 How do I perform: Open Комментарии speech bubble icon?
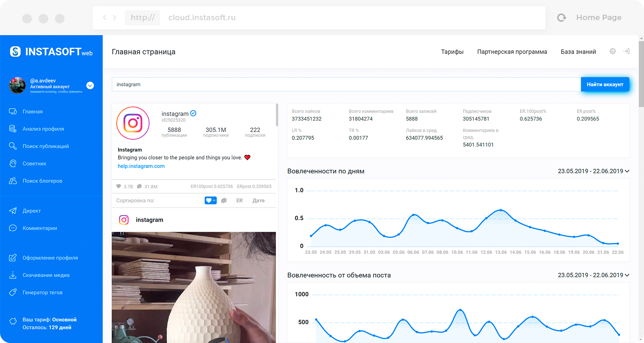13,228
